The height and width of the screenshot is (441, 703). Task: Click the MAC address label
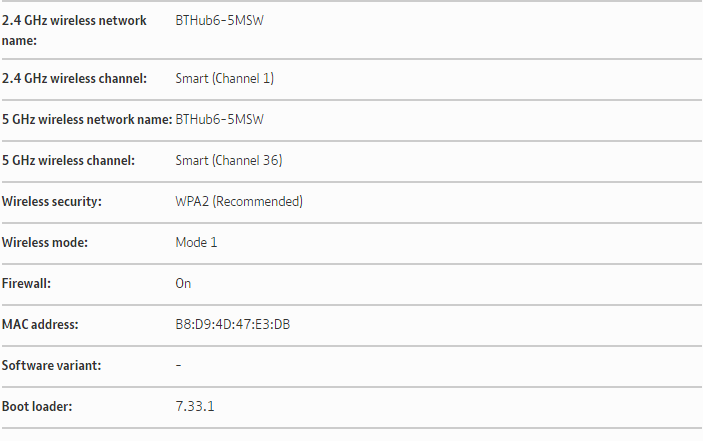click(40, 325)
